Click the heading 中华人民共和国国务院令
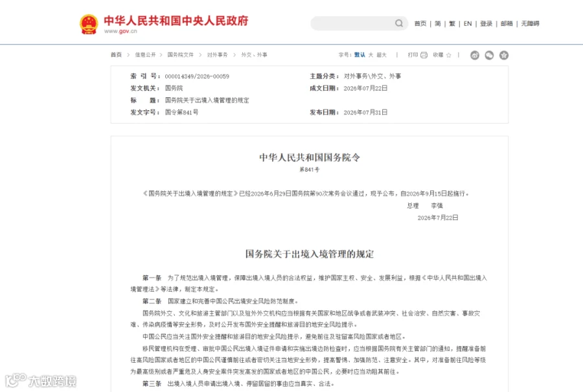Image resolution: width=583 pixels, height=392 pixels. point(310,157)
